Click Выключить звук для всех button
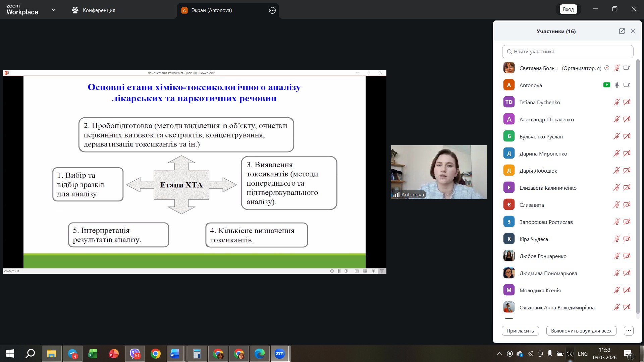This screenshot has width=644, height=362. [581, 330]
